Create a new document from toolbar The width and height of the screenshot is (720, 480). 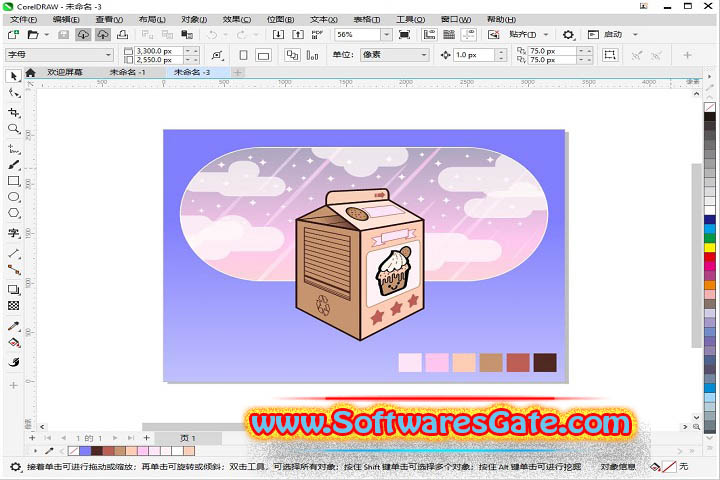pyautogui.click(x=13, y=34)
